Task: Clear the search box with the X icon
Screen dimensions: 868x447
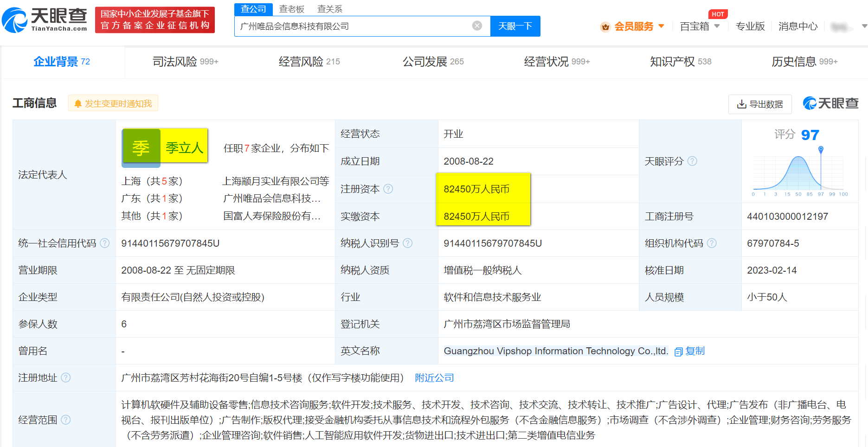Action: click(477, 26)
